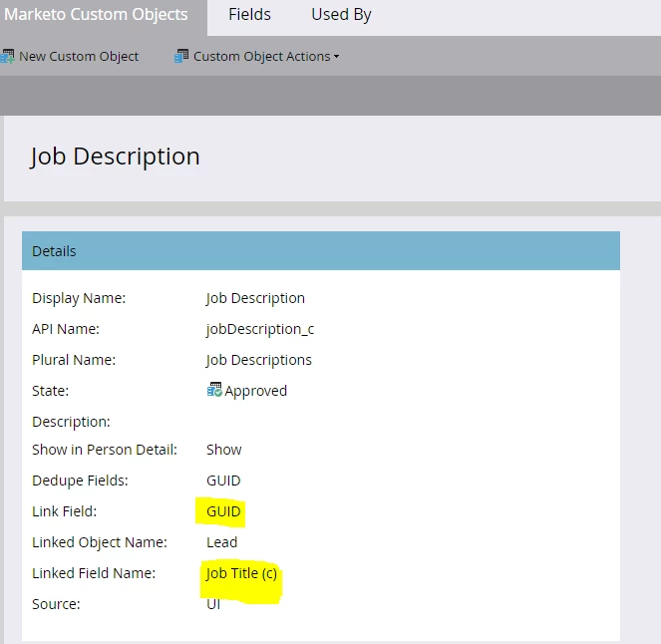
Task: Click the Custom Object Actions icon
Action: pos(181,56)
